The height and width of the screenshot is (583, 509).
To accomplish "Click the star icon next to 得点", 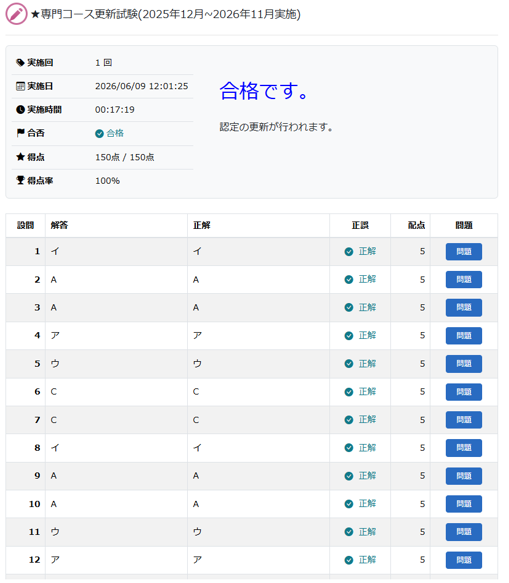I will pos(20,157).
